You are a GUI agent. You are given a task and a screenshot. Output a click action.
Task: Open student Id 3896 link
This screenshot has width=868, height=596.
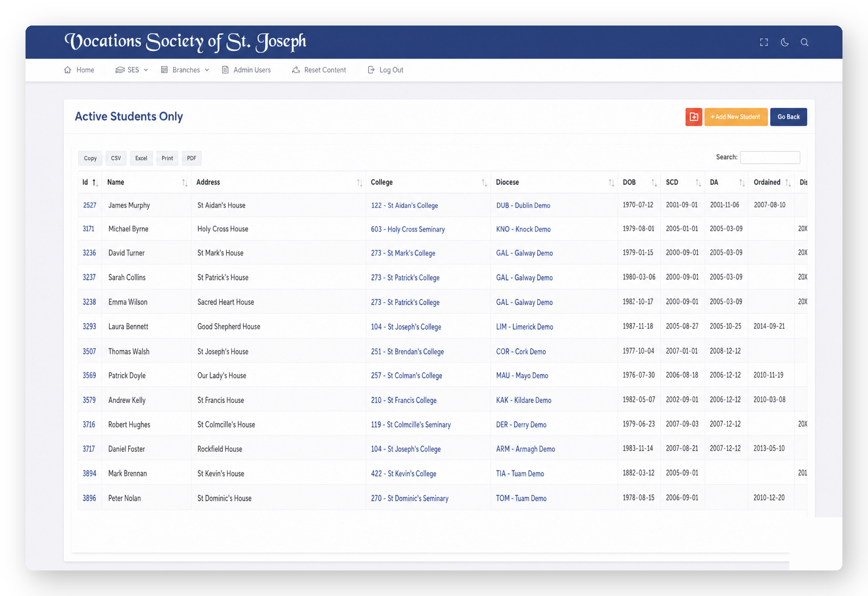[x=89, y=498]
